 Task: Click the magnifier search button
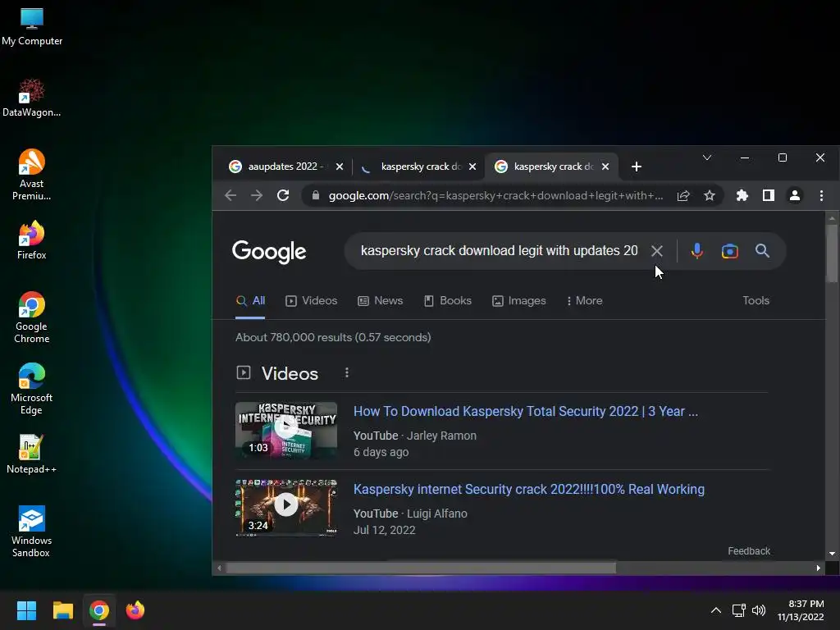coord(762,251)
